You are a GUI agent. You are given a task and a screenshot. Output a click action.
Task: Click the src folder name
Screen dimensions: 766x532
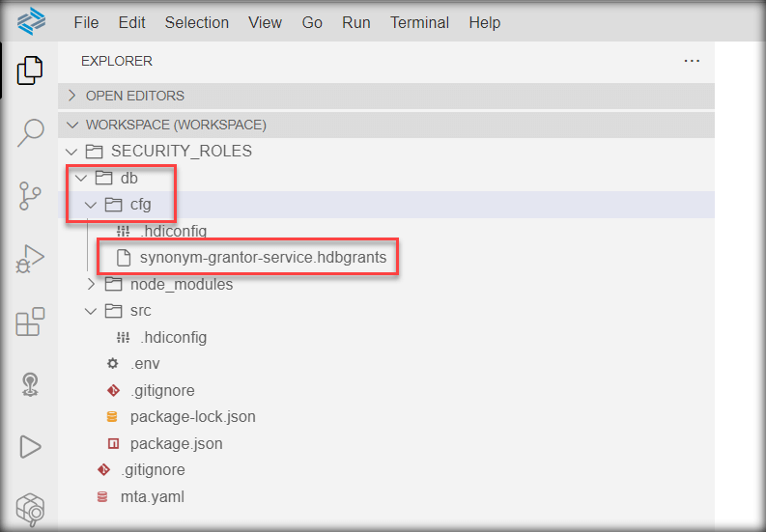pos(141,311)
